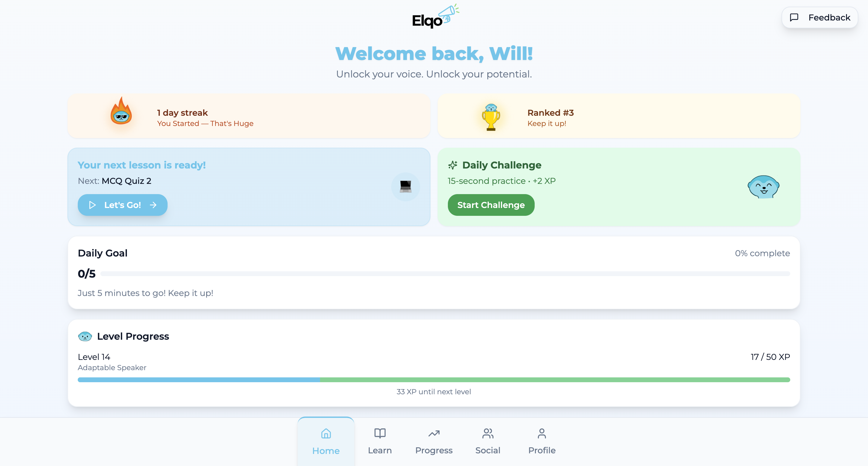This screenshot has height=466, width=868.
Task: Click the Level 14 XP progress bar
Action: click(434, 380)
